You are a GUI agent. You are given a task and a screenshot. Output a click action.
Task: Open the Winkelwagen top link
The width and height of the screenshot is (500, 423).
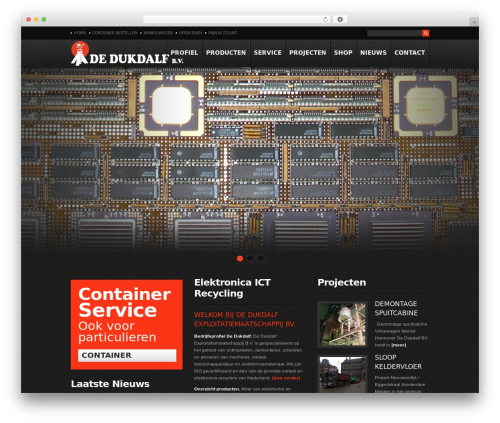158,33
